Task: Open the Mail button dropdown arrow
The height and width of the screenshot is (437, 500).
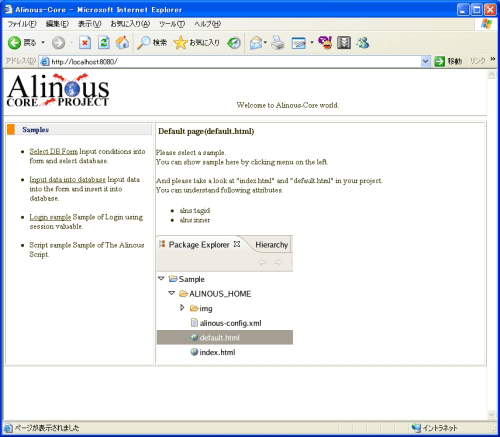Action: pyautogui.click(x=265, y=43)
